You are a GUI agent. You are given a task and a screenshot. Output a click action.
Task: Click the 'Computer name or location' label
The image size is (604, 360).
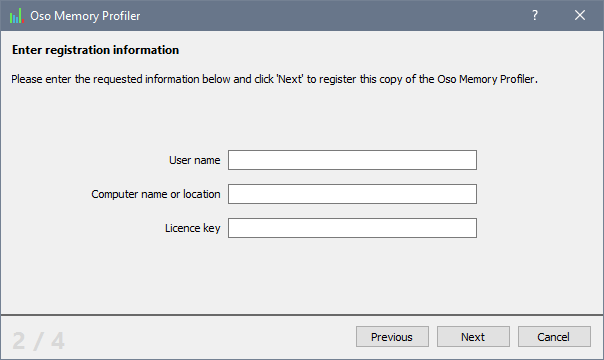pyautogui.click(x=156, y=194)
